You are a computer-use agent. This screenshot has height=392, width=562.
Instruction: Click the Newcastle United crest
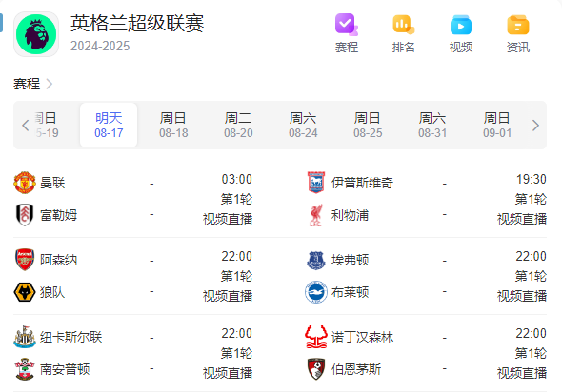tap(25, 337)
